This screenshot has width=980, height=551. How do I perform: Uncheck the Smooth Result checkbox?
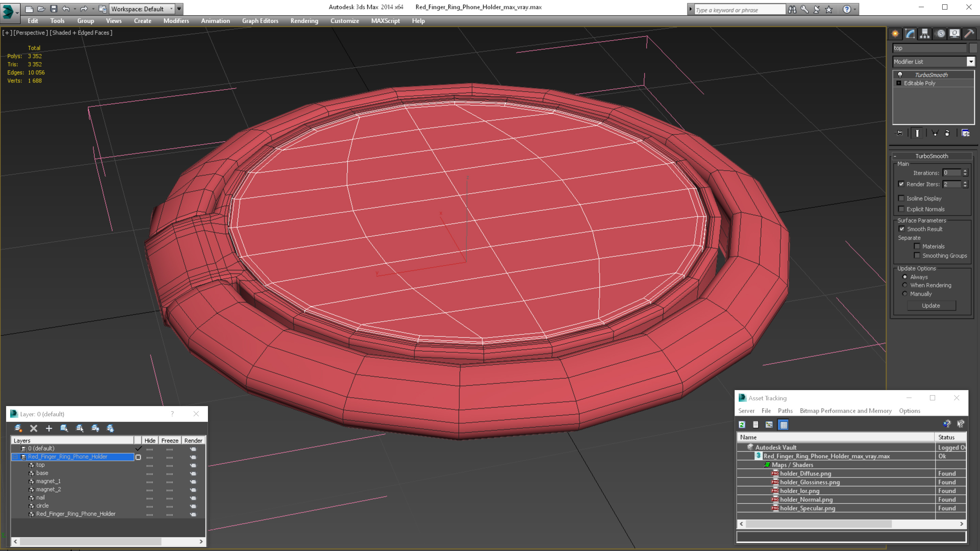(x=902, y=229)
